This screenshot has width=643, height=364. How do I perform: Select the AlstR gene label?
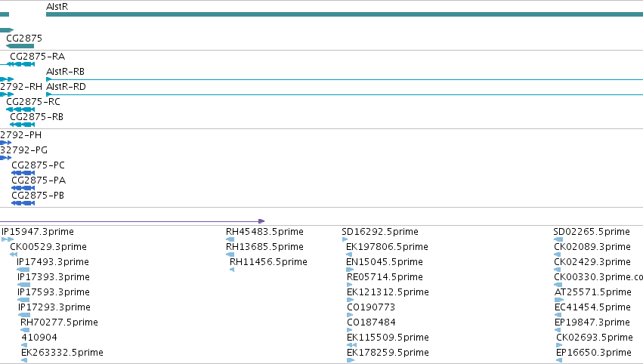tap(57, 7)
